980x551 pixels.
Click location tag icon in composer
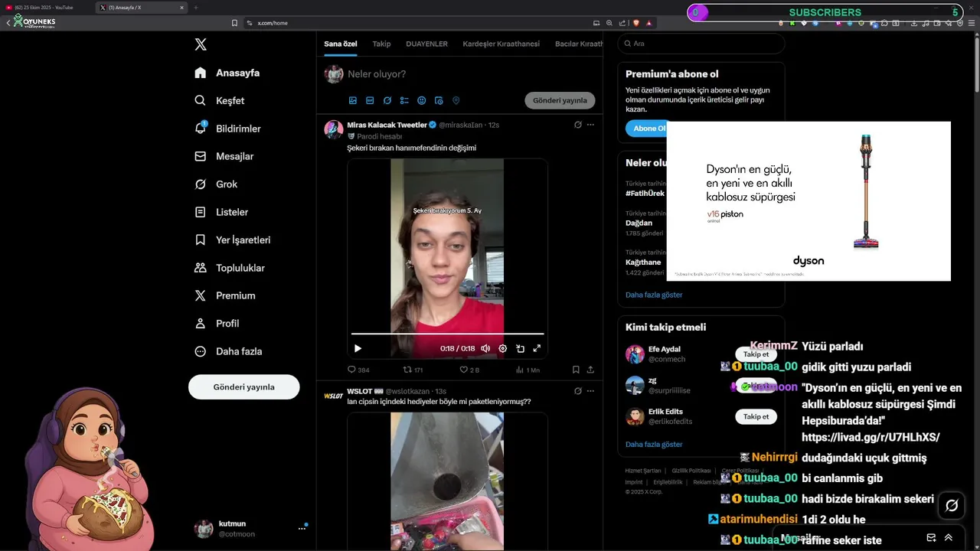[456, 100]
